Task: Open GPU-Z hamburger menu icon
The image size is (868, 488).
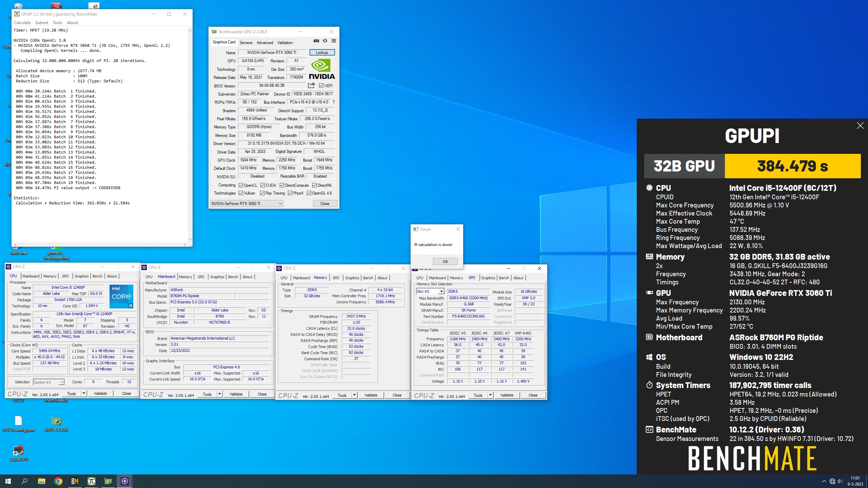Action: click(x=334, y=41)
